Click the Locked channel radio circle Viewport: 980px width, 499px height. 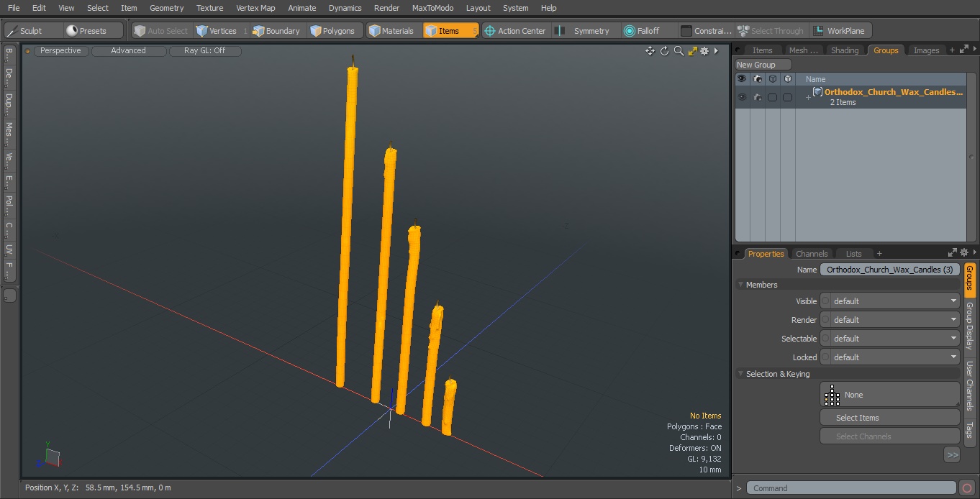pyautogui.click(x=825, y=357)
